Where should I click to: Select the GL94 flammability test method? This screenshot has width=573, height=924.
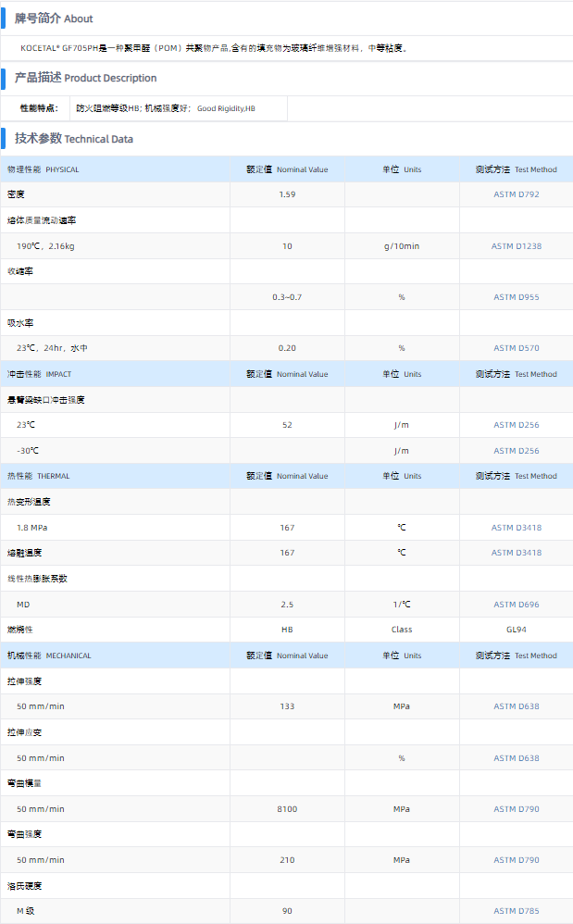click(x=516, y=630)
